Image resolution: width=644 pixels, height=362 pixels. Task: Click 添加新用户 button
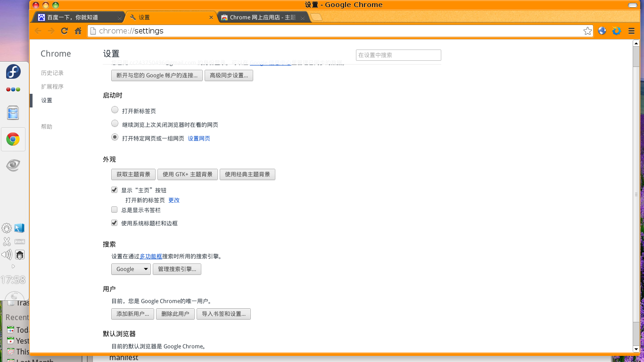click(x=133, y=314)
